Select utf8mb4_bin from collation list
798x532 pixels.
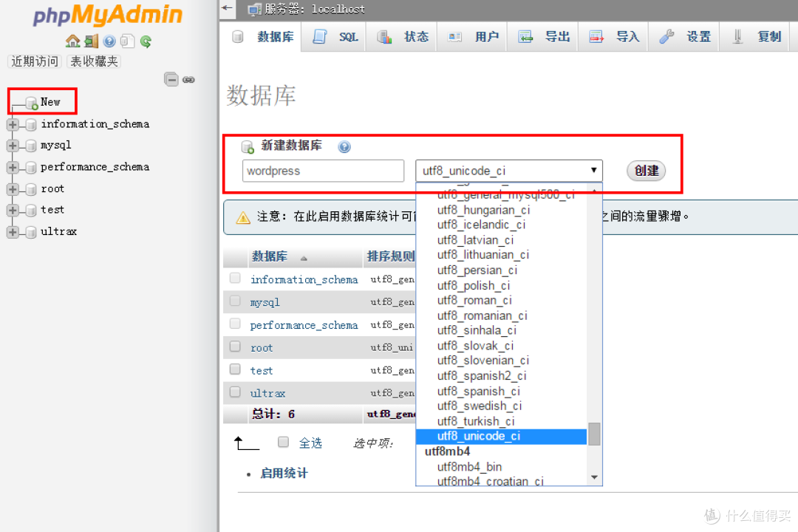click(501, 467)
